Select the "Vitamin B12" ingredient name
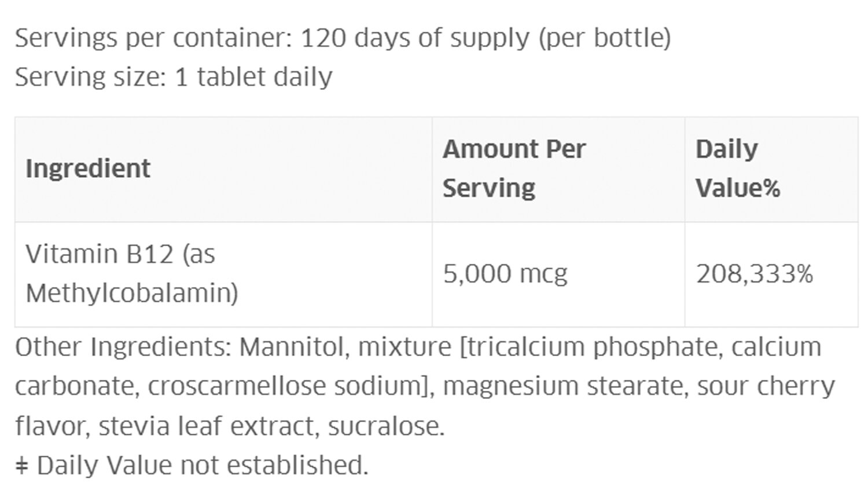Image resolution: width=868 pixels, height=491 pixels. [100, 254]
